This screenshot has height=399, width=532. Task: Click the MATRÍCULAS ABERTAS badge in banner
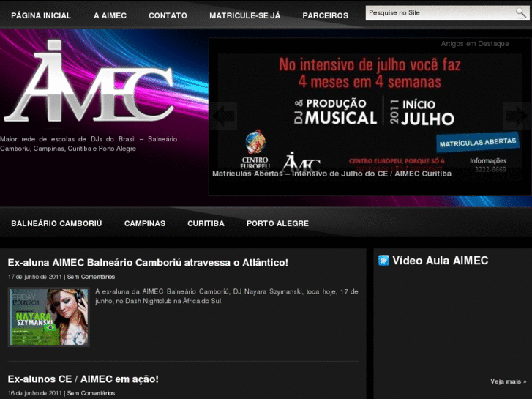click(x=478, y=142)
